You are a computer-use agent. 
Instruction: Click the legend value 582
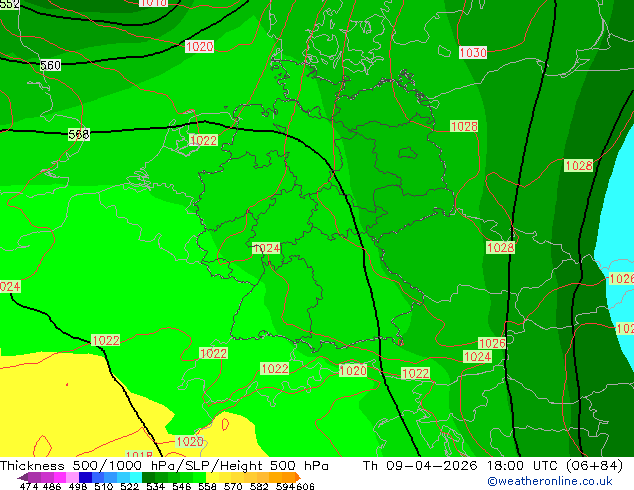259,486
